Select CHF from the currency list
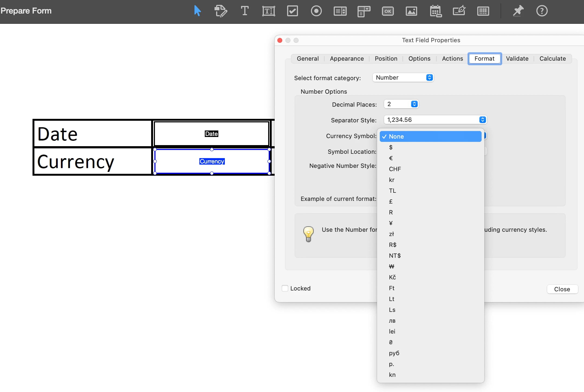The height and width of the screenshot is (392, 584). [x=395, y=169]
